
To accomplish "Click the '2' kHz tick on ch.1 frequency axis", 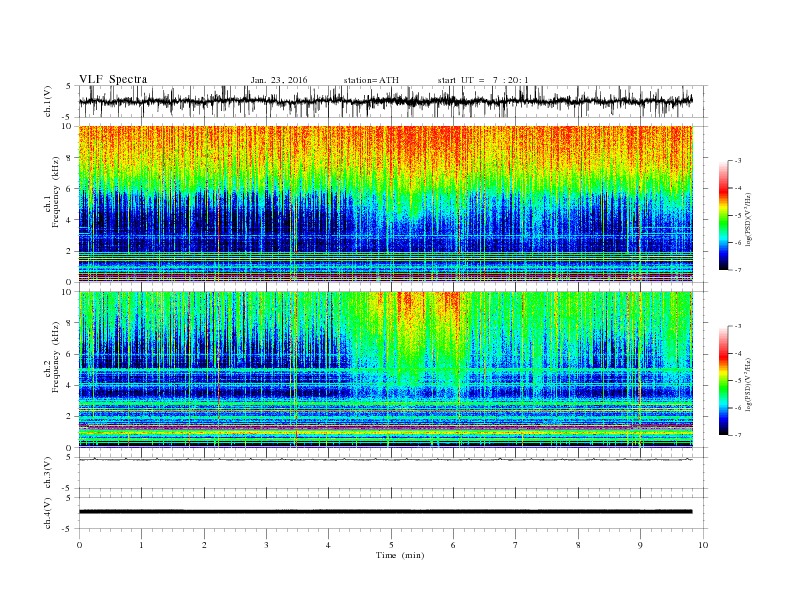I will point(69,251).
